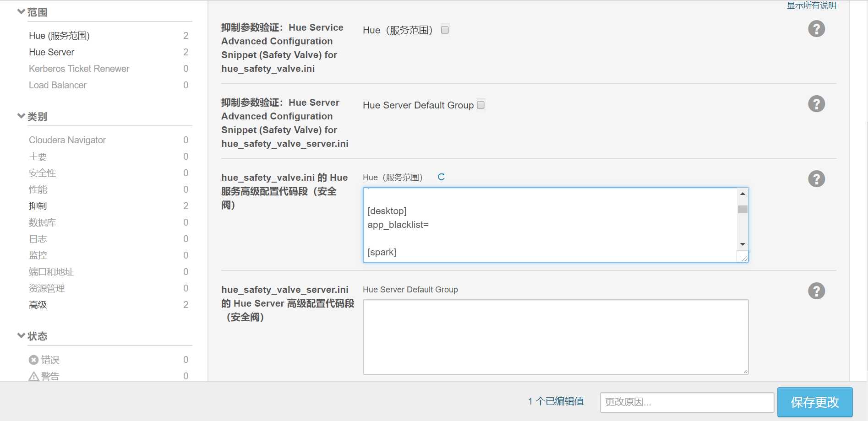This screenshot has height=421, width=868.
Task: Click the snippet text area scrollbar thumb
Action: click(742, 209)
